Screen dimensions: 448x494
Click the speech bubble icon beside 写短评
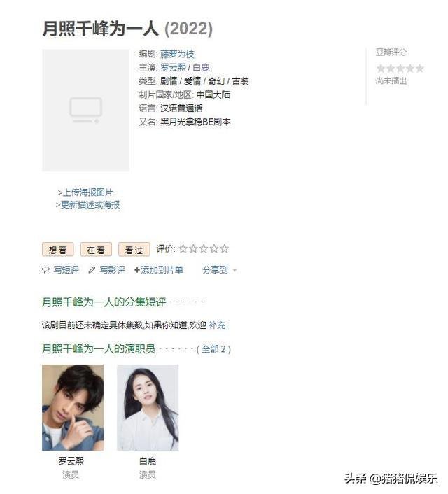[45, 270]
